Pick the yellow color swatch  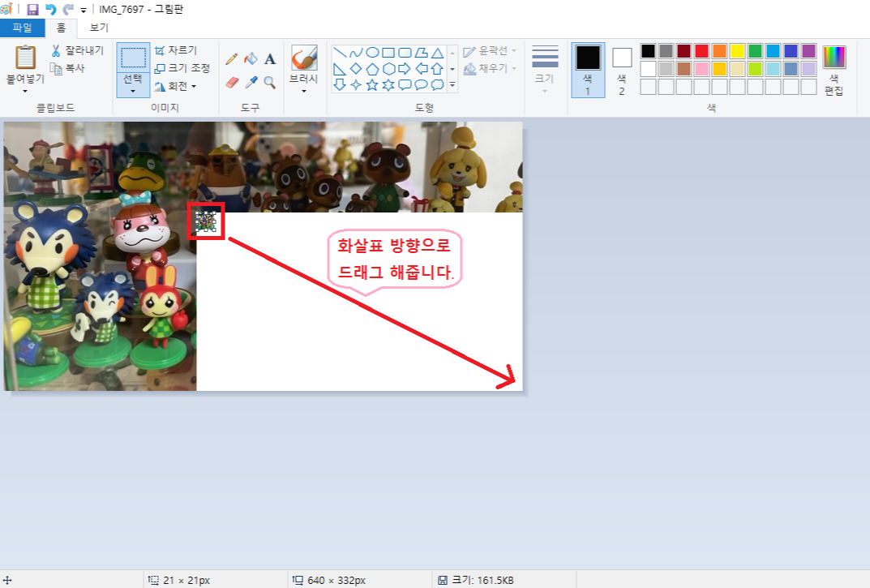tap(737, 51)
